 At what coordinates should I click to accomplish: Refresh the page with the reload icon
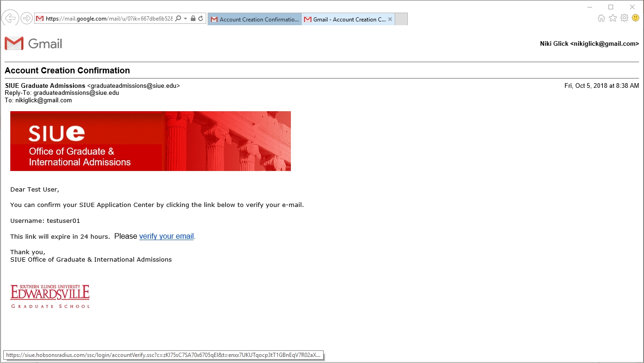pyautogui.click(x=201, y=19)
